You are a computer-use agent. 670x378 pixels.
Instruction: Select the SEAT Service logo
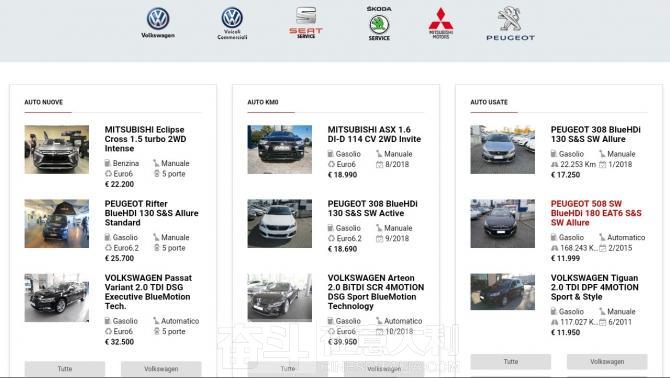(x=306, y=23)
